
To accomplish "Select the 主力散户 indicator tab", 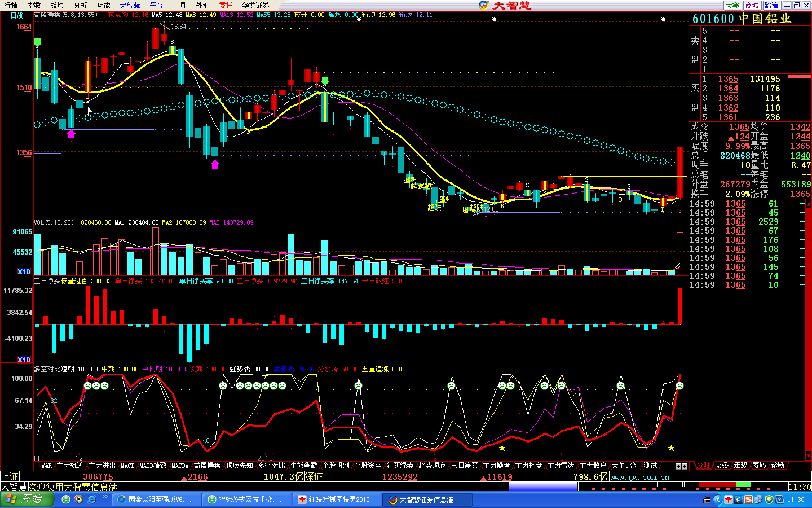I will [593, 466].
